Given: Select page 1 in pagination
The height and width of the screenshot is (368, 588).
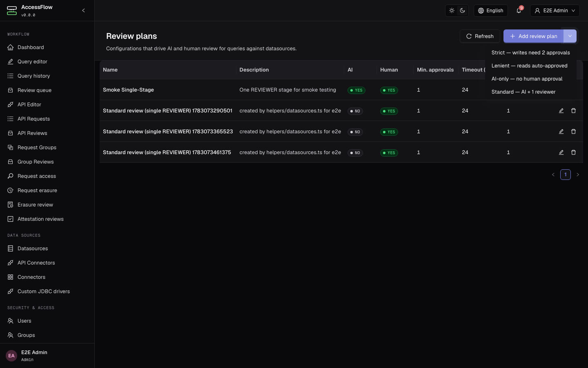Looking at the screenshot, I should point(566,175).
